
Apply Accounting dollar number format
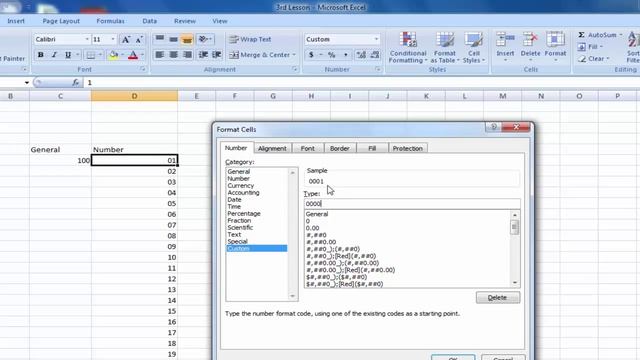(311, 55)
